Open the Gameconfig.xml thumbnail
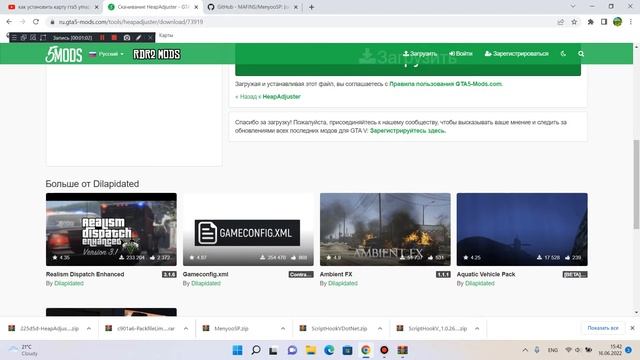The width and height of the screenshot is (640, 360). click(248, 229)
